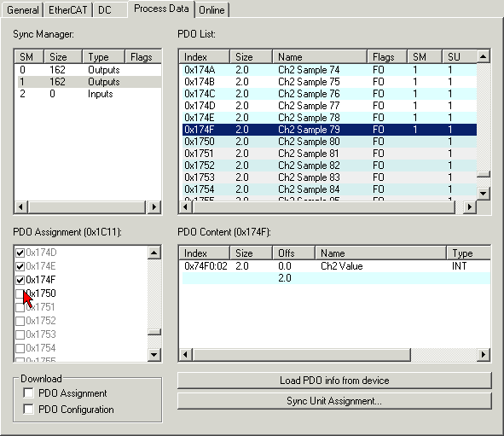Enable Download PDO Assignment checkbox
This screenshot has width=504, height=436.
(28, 393)
